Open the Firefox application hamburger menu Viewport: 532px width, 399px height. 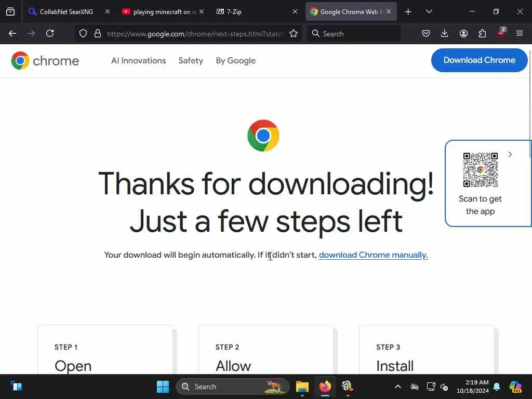520,33
